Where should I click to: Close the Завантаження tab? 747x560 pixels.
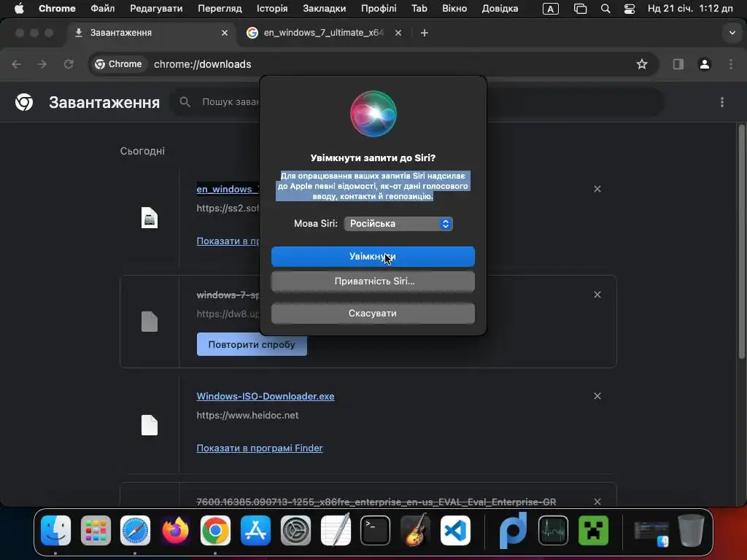click(x=225, y=33)
